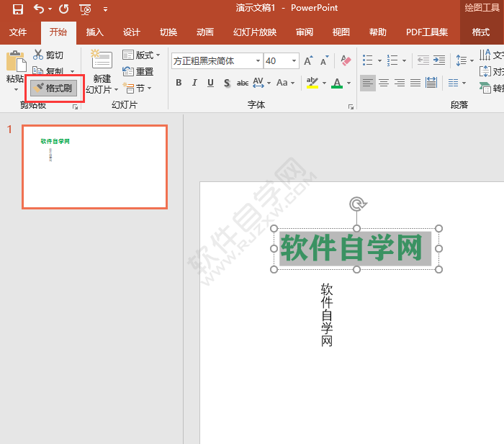Click the clear formatting eraser icon

point(346,61)
